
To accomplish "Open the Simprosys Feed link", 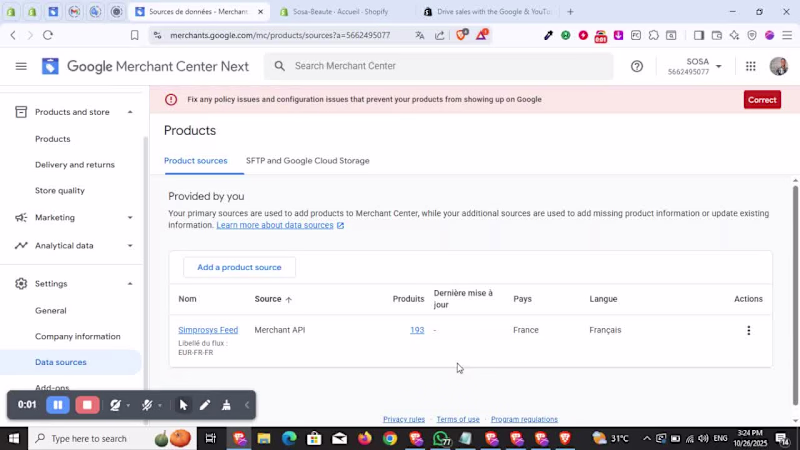I will 208,330.
